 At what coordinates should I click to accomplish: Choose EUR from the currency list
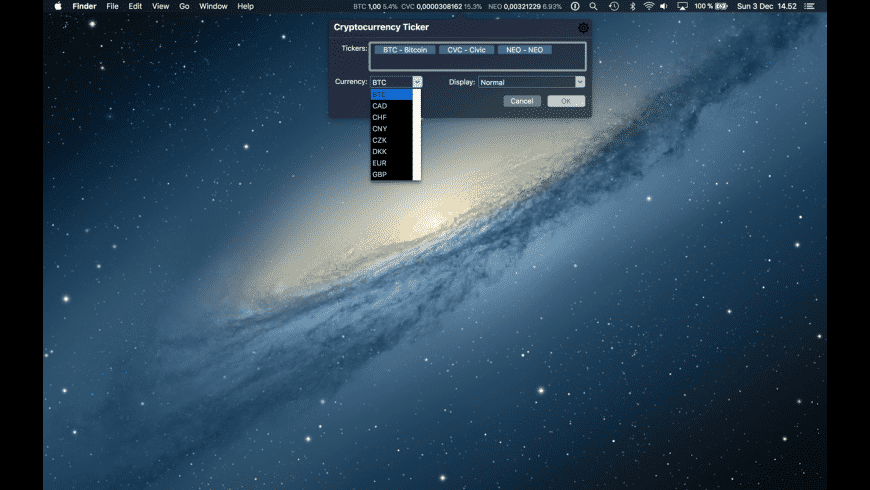(x=392, y=163)
